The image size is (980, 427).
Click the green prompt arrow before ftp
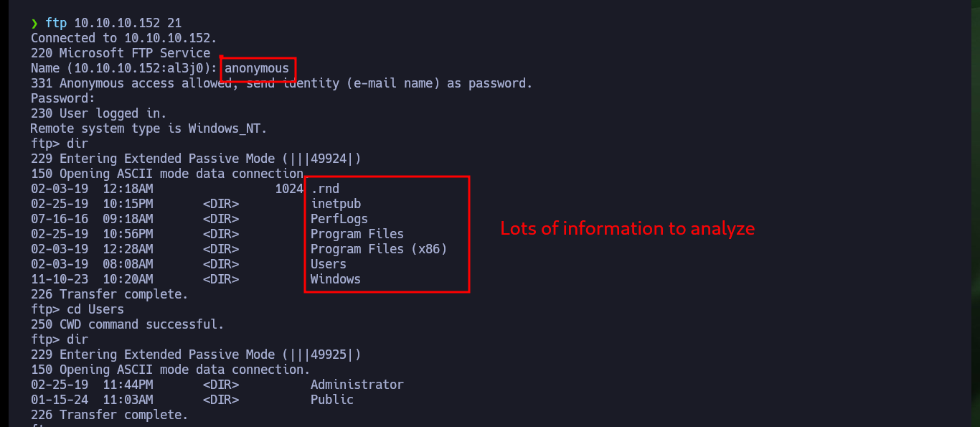(x=34, y=24)
